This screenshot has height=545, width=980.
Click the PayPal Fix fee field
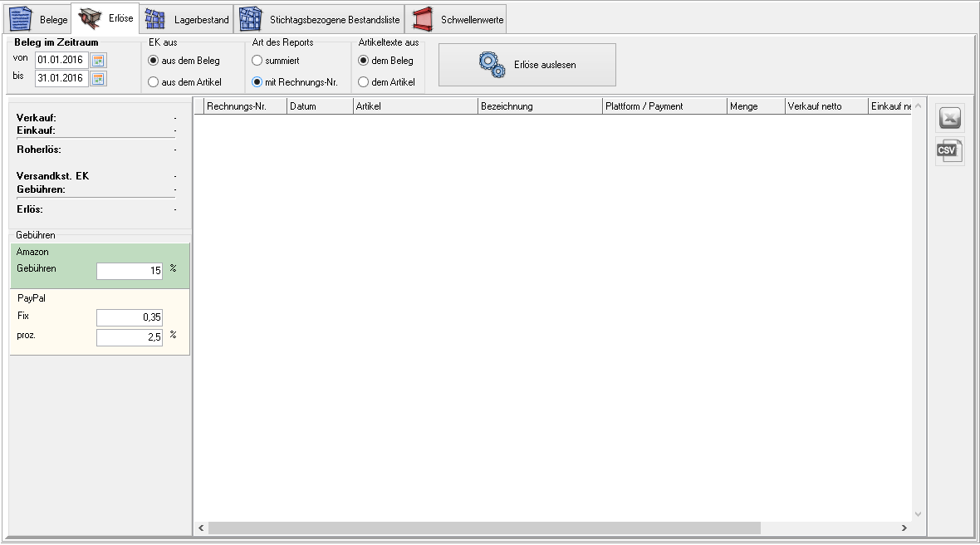(130, 317)
